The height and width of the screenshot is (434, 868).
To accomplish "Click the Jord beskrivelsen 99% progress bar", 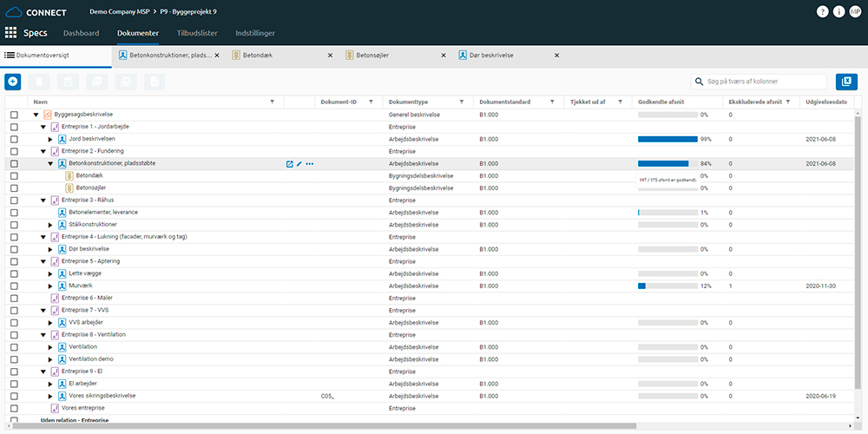I will tap(667, 139).
